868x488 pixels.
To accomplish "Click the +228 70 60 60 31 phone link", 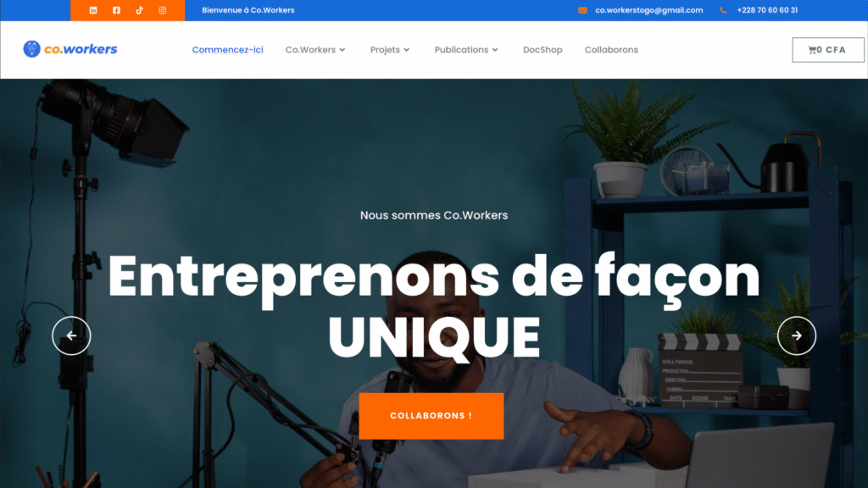I will point(767,10).
